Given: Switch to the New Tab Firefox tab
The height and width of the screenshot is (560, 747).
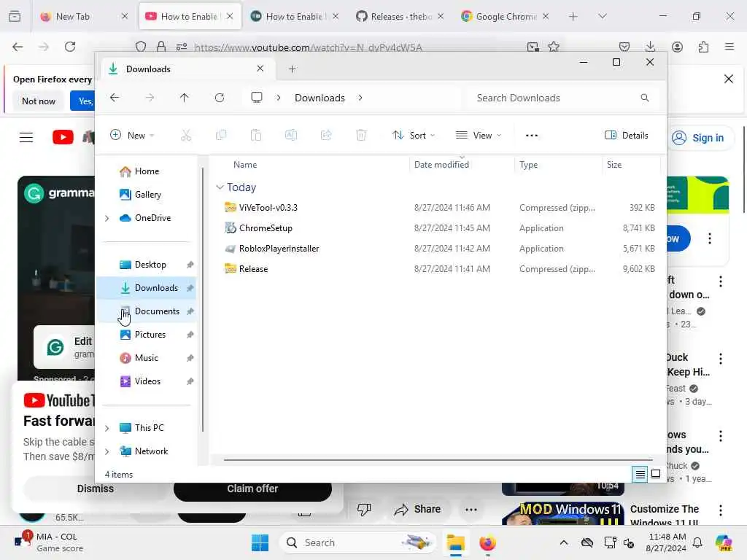Looking at the screenshot, I should tap(84, 16).
